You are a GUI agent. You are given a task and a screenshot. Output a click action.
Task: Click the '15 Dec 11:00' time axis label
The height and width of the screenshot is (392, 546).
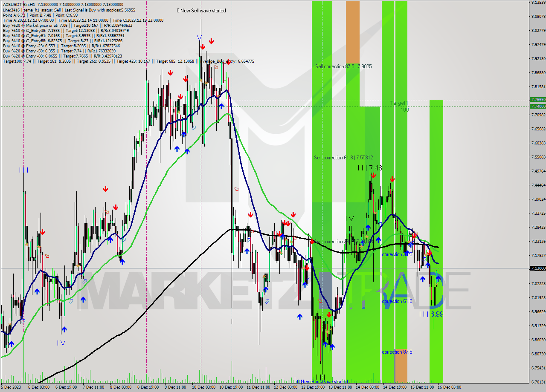(422, 387)
